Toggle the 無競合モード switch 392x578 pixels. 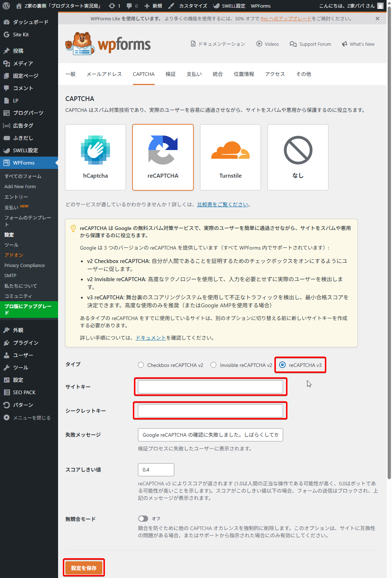click(x=143, y=519)
